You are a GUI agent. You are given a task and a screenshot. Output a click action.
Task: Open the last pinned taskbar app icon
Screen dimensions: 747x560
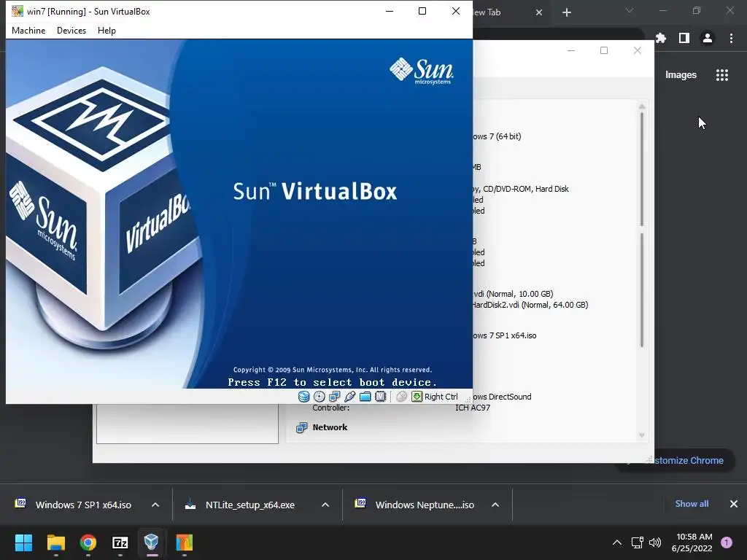coord(185,542)
